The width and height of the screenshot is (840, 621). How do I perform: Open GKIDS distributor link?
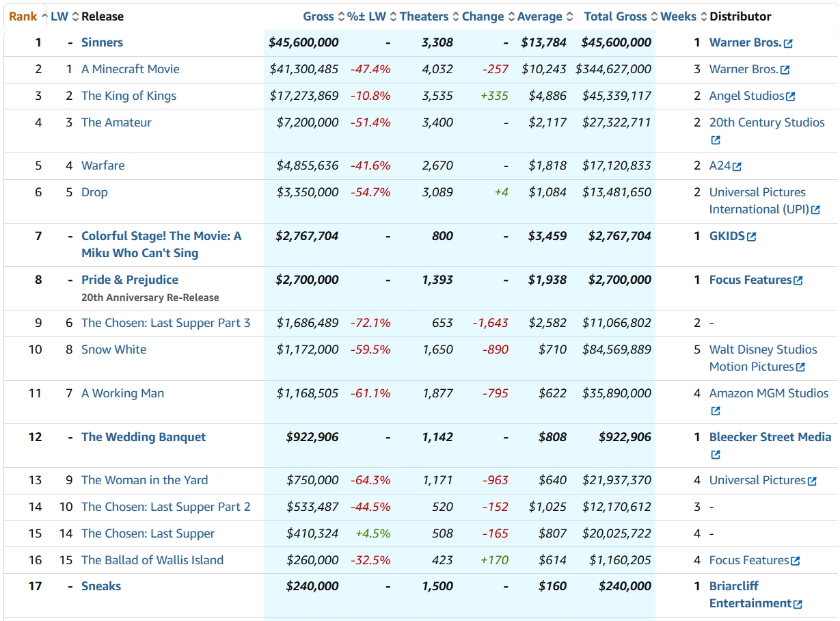pos(727,236)
